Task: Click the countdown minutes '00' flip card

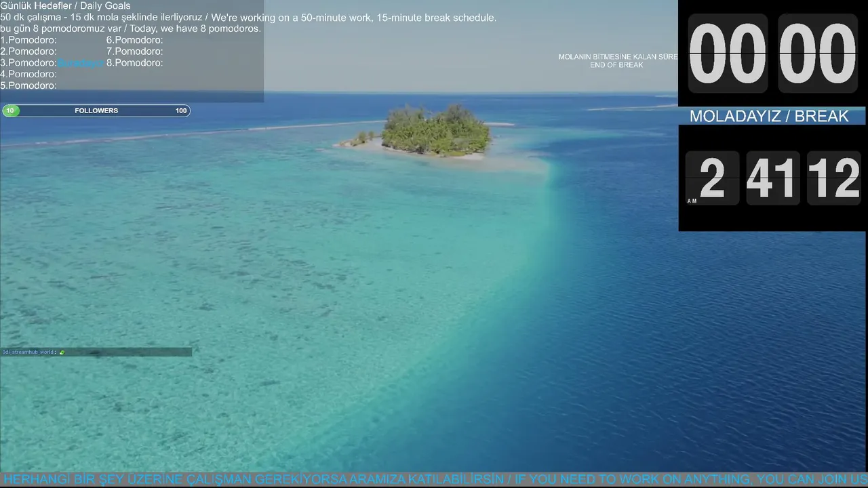Action: click(x=728, y=54)
